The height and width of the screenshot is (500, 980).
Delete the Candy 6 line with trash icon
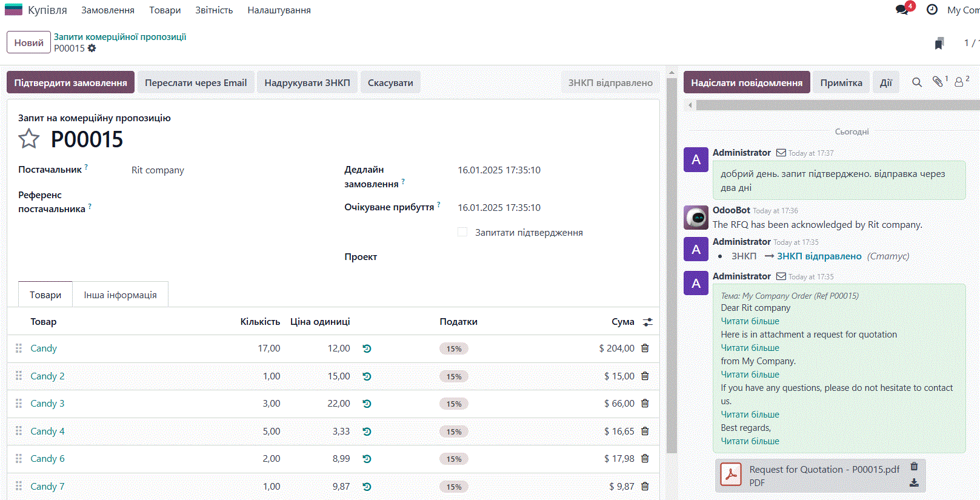click(645, 458)
